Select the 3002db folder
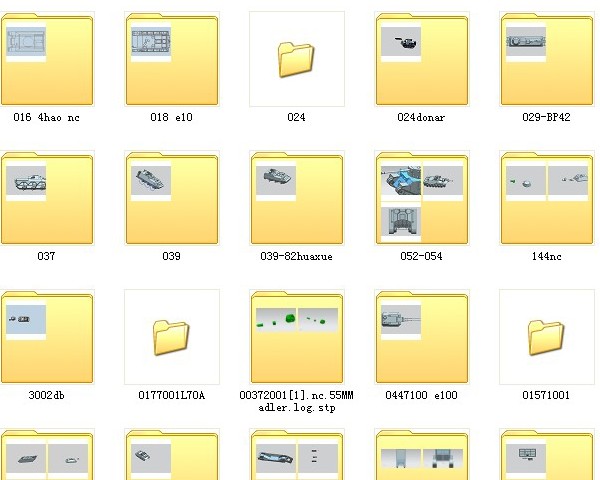The image size is (600, 480). (47, 338)
